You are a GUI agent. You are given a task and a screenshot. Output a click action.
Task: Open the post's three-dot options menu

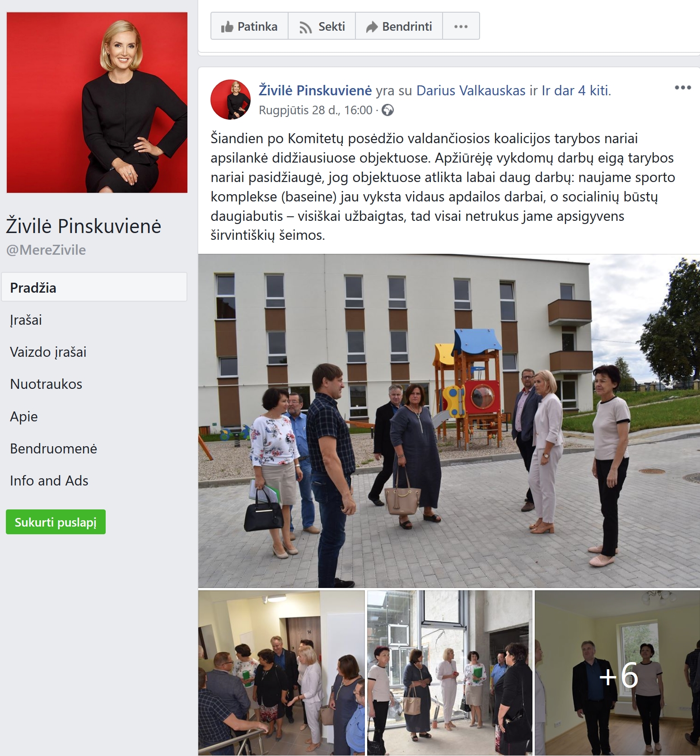[683, 88]
